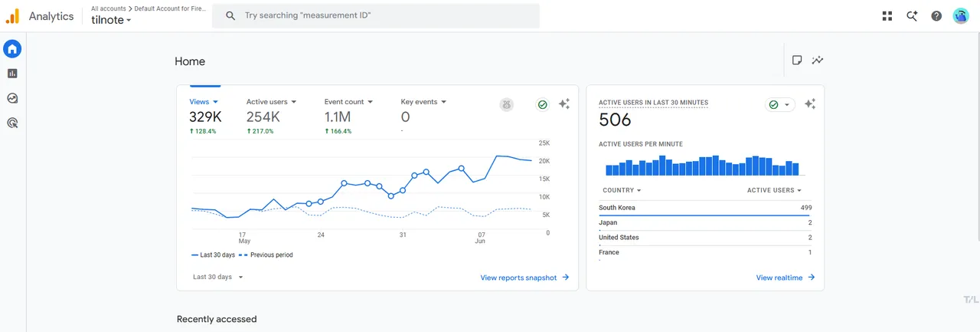Click the Recently accessed heading
The height and width of the screenshot is (332, 980).
[217, 319]
